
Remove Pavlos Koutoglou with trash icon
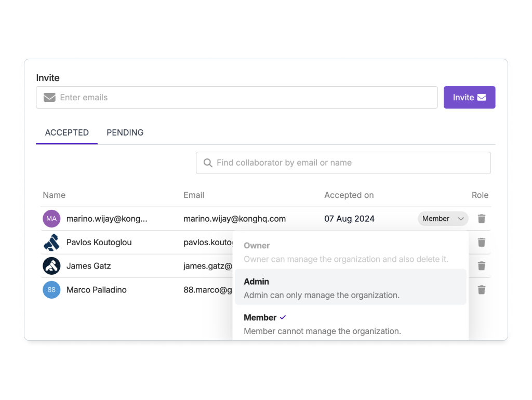click(x=481, y=242)
